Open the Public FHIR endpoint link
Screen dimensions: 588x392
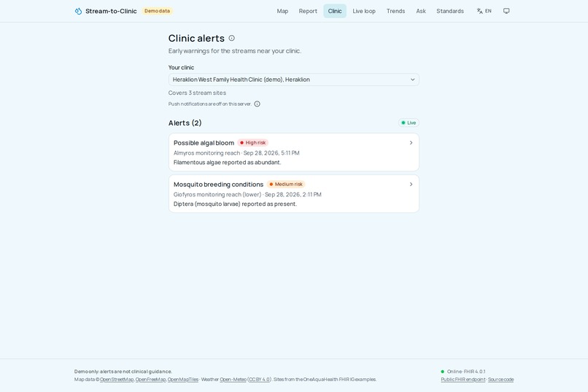tap(463, 380)
